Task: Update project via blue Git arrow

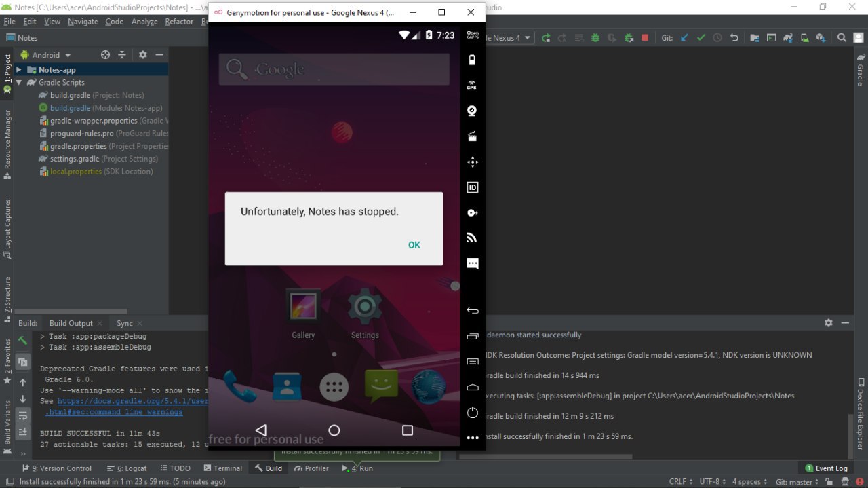Action: click(x=684, y=38)
